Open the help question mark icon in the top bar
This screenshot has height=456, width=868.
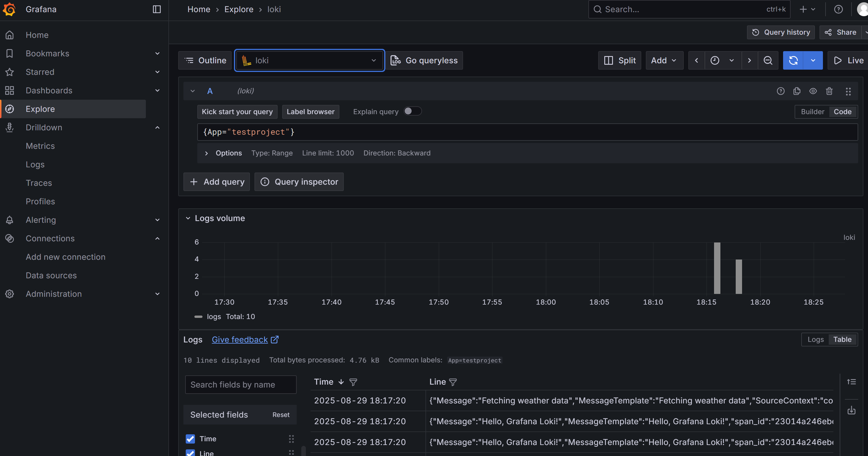click(838, 9)
